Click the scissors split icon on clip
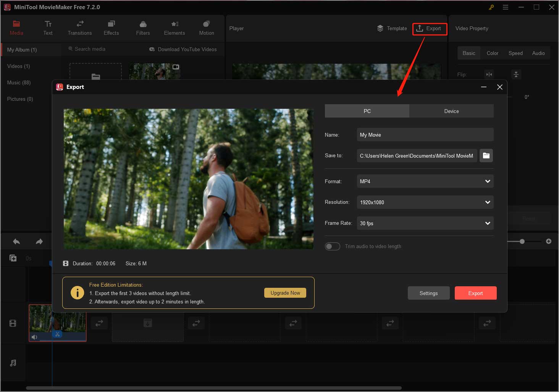 pos(57,334)
